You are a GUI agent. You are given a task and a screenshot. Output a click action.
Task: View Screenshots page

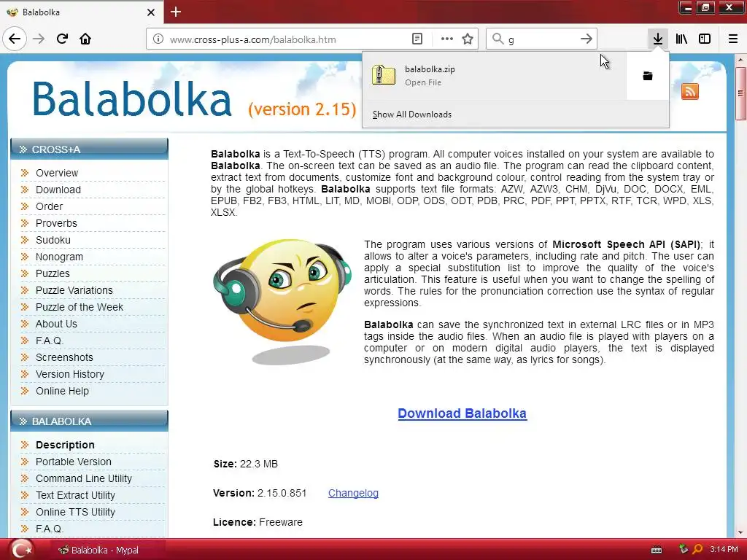64,357
